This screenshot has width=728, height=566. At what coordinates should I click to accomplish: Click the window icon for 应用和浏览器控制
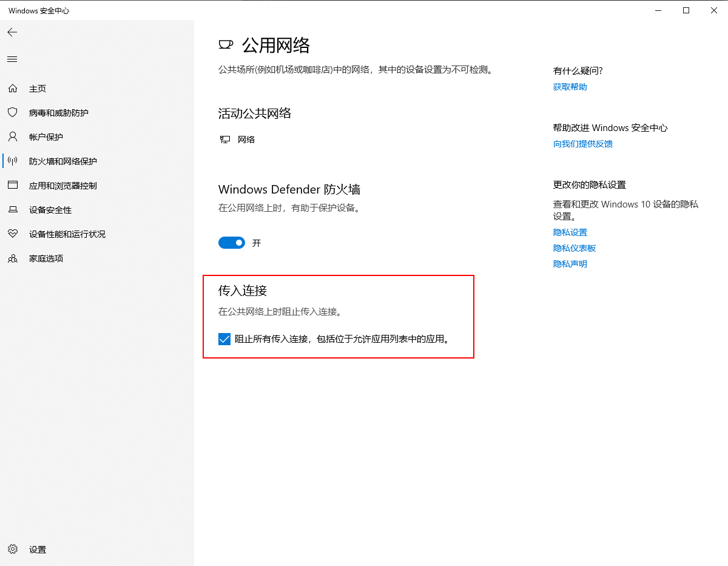[13, 186]
